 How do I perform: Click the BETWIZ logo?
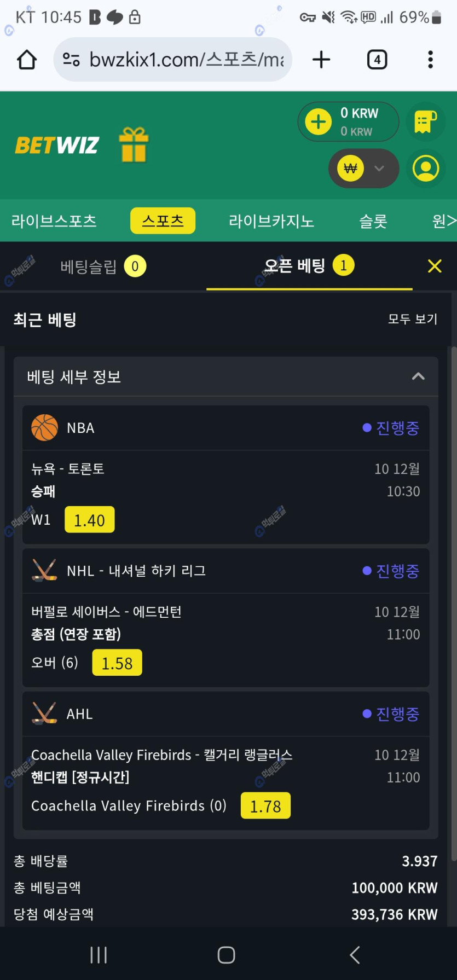(57, 146)
